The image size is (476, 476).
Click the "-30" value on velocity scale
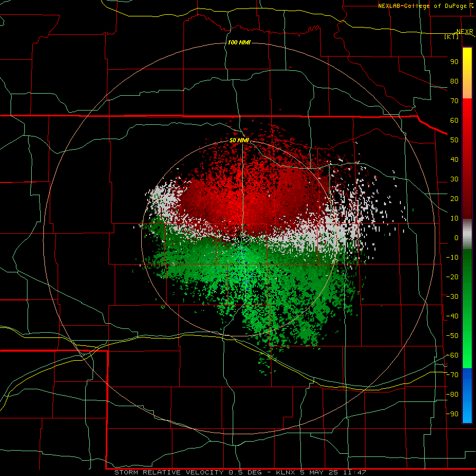click(x=452, y=297)
